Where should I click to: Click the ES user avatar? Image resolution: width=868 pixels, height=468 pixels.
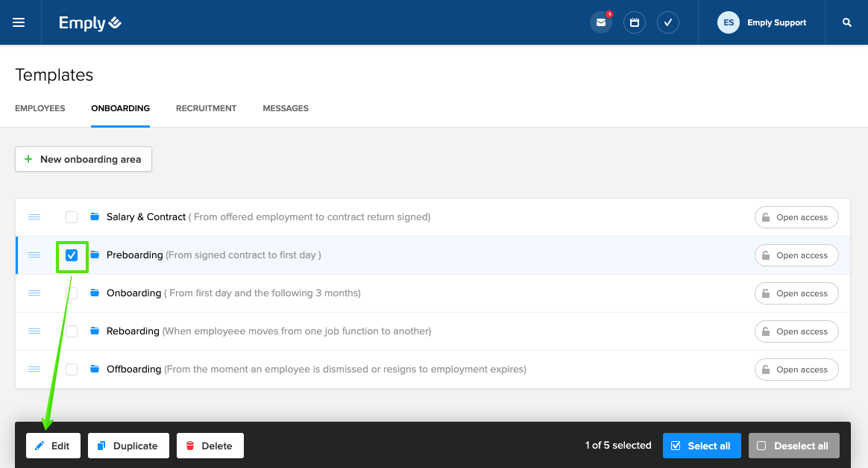point(729,22)
